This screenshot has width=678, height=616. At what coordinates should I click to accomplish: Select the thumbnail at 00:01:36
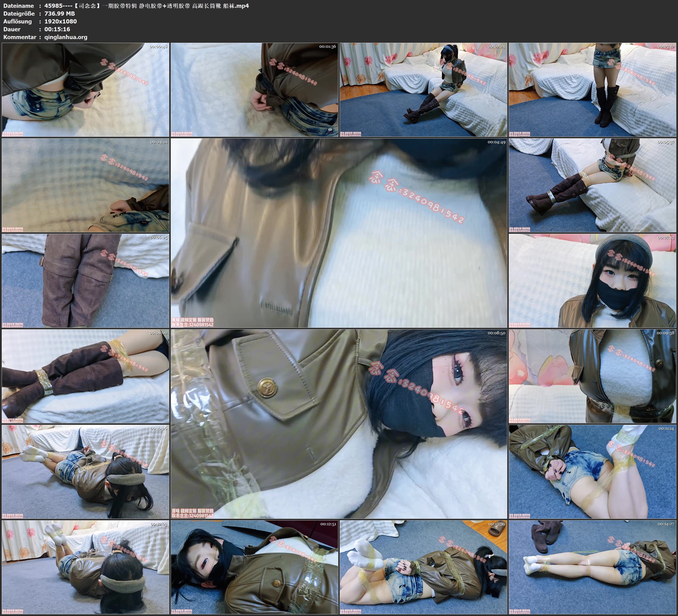pyautogui.click(x=254, y=90)
